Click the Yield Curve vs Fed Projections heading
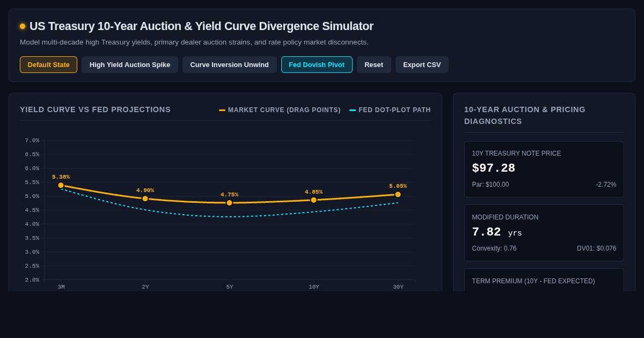 (95, 109)
